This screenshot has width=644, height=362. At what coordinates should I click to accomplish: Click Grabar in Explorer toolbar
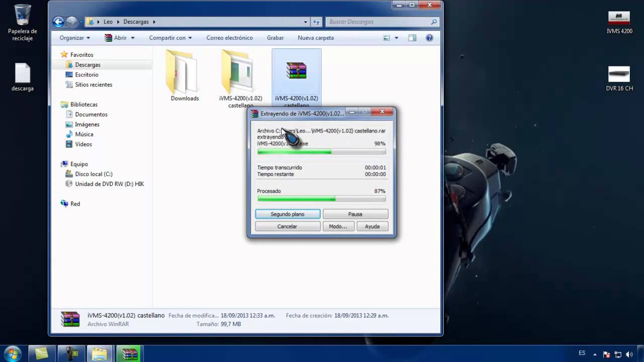275,38
